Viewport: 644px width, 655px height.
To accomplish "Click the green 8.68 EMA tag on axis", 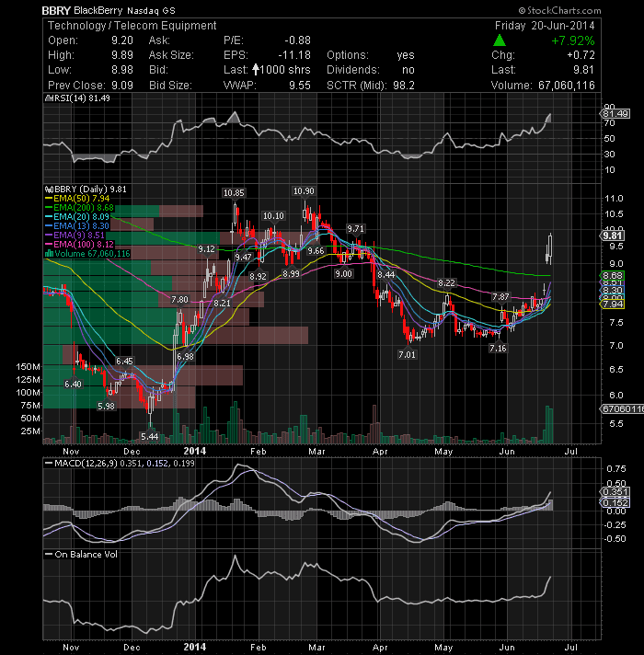I will 612,276.
